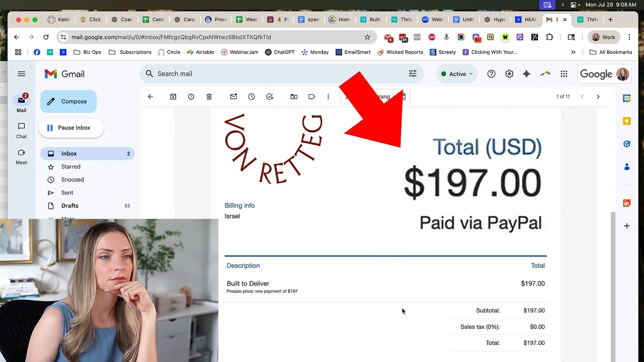Open the Move to folder icon
644x362 pixels.
pyautogui.click(x=294, y=97)
